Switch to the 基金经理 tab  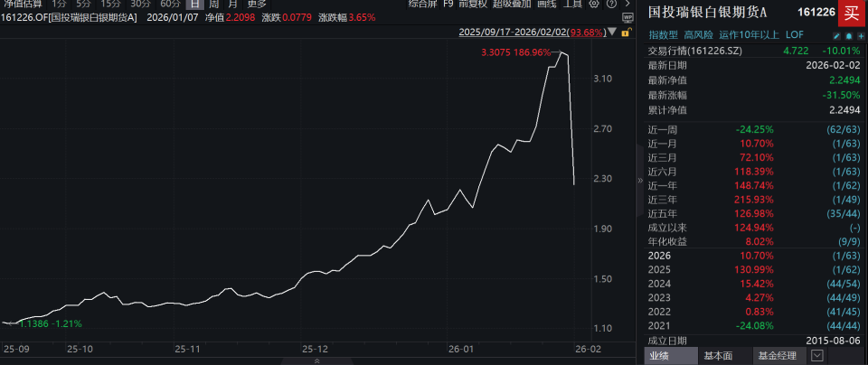pyautogui.click(x=778, y=356)
